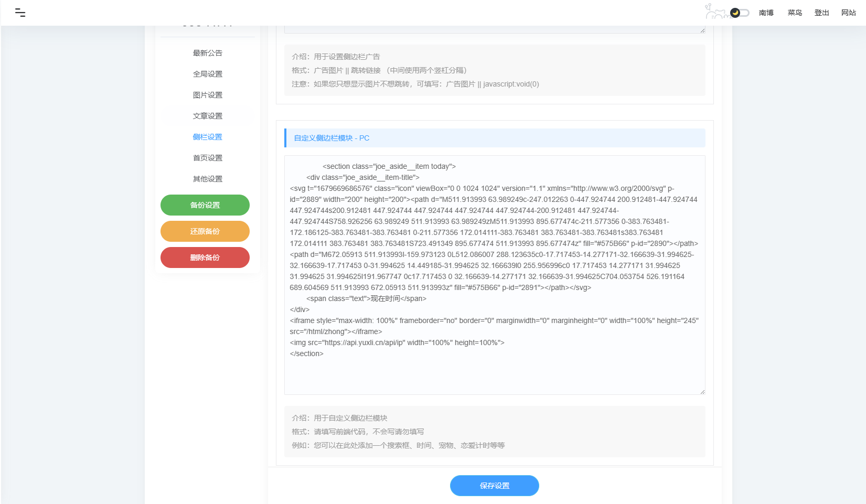
Task: Open the 南博 link in the top bar
Action: (766, 13)
